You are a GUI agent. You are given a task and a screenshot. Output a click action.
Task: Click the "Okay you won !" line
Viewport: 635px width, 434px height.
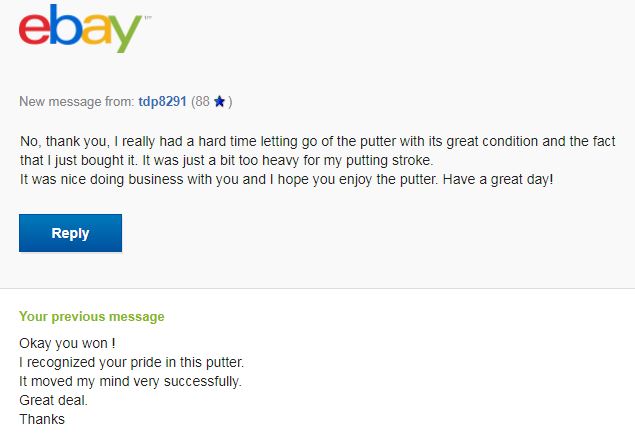point(73,343)
